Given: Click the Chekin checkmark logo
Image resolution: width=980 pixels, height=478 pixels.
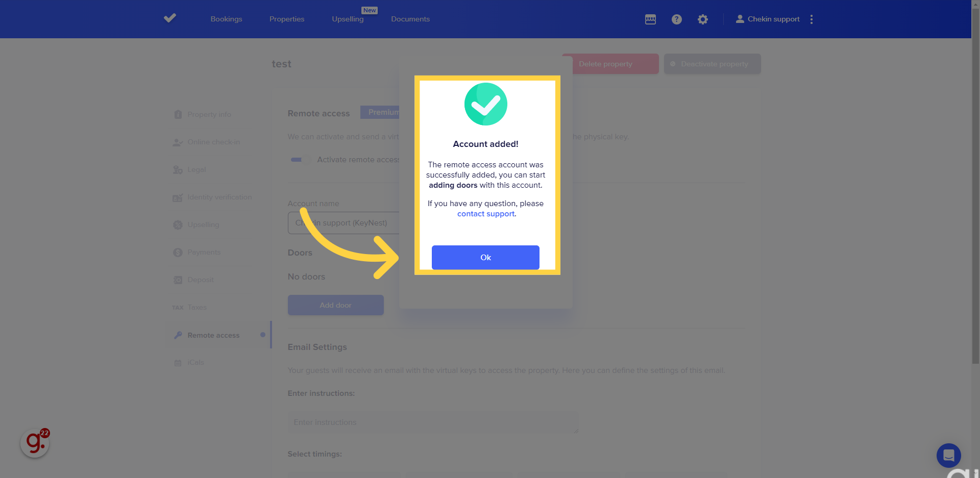Looking at the screenshot, I should [170, 18].
